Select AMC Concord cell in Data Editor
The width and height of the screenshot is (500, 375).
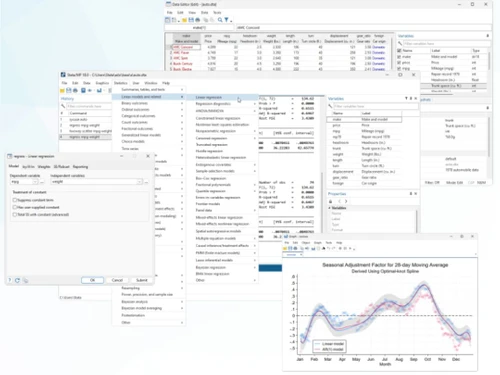[x=186, y=47]
